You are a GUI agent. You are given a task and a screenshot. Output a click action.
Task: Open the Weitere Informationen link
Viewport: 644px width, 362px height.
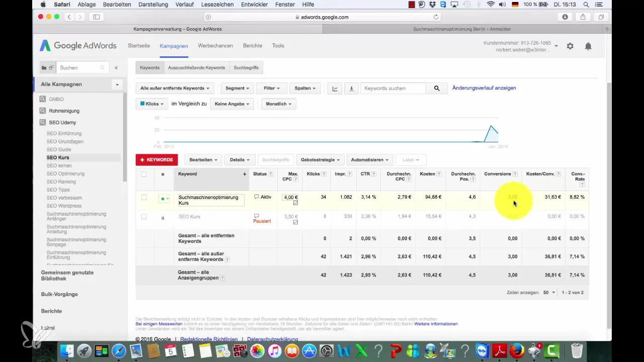(436, 324)
